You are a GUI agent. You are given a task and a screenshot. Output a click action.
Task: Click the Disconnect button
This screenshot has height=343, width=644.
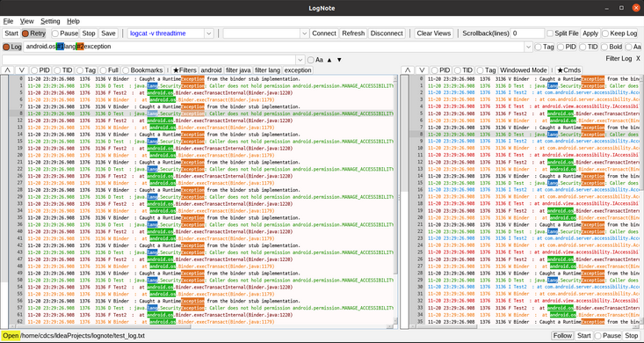click(387, 33)
